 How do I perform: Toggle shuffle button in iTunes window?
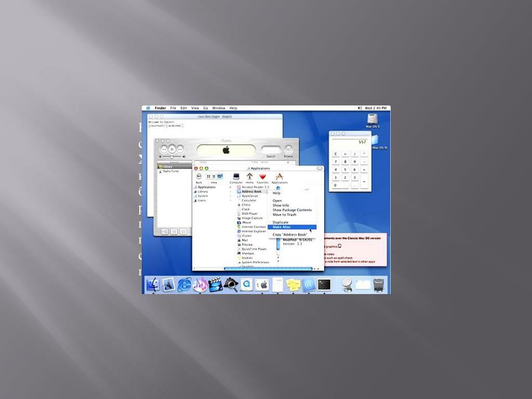tap(174, 231)
